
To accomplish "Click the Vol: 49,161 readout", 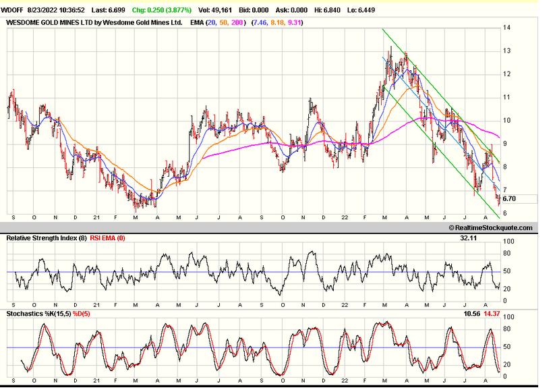I will tap(217, 11).
